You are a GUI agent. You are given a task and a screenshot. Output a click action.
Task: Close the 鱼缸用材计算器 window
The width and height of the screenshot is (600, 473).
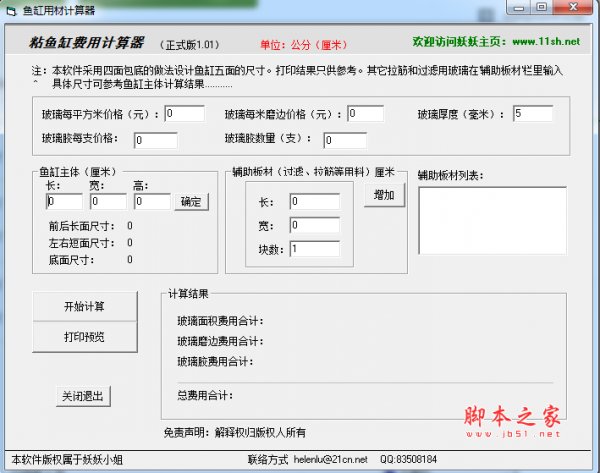573,7
